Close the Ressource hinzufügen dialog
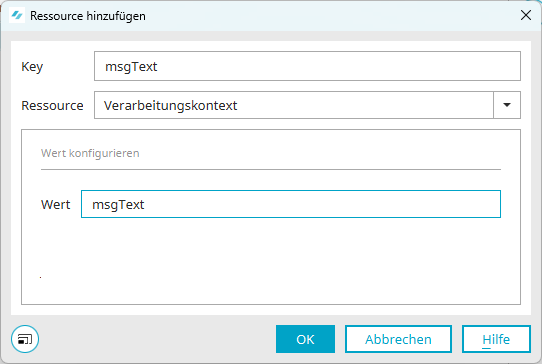542x364 pixels. pyautogui.click(x=526, y=15)
